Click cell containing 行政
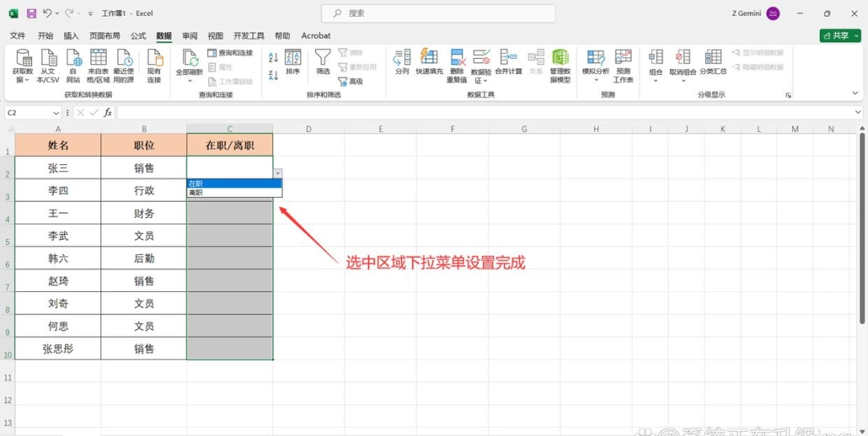868x436 pixels. [144, 191]
